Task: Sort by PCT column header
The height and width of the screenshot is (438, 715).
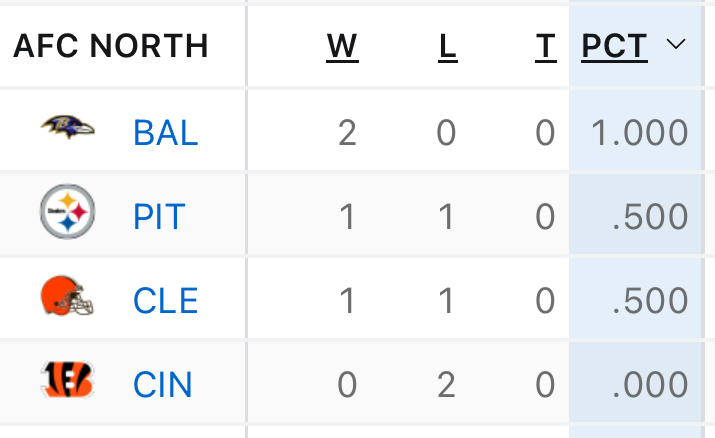Action: point(614,46)
